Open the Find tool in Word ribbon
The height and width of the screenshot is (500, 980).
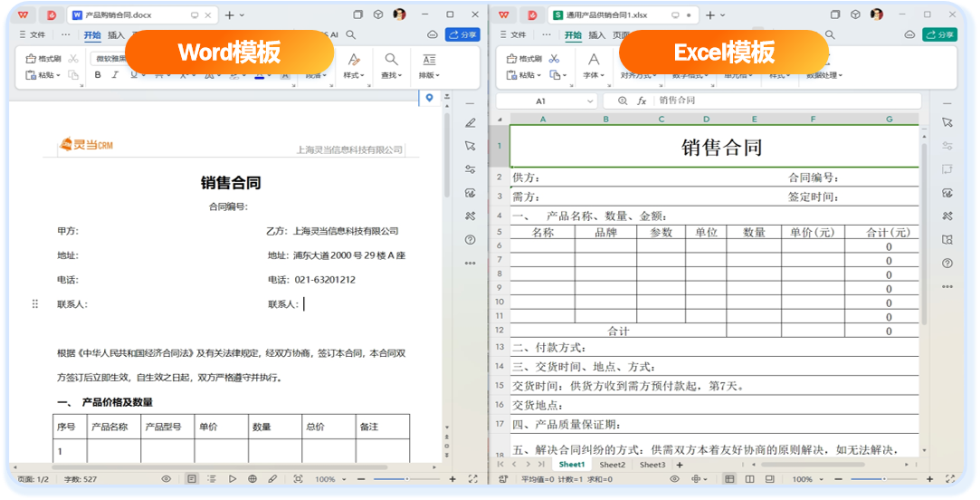point(391,60)
